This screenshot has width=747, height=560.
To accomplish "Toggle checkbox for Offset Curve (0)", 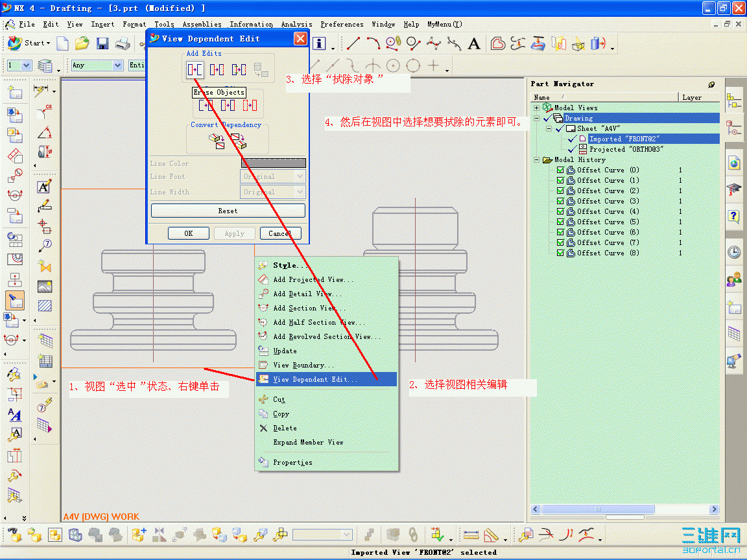I will tap(560, 170).
